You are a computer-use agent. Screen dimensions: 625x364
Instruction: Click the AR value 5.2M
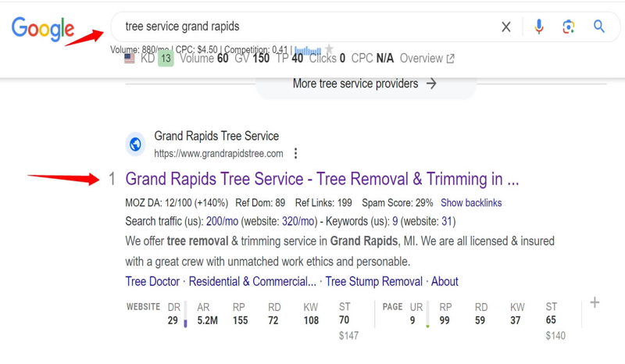[x=207, y=320]
